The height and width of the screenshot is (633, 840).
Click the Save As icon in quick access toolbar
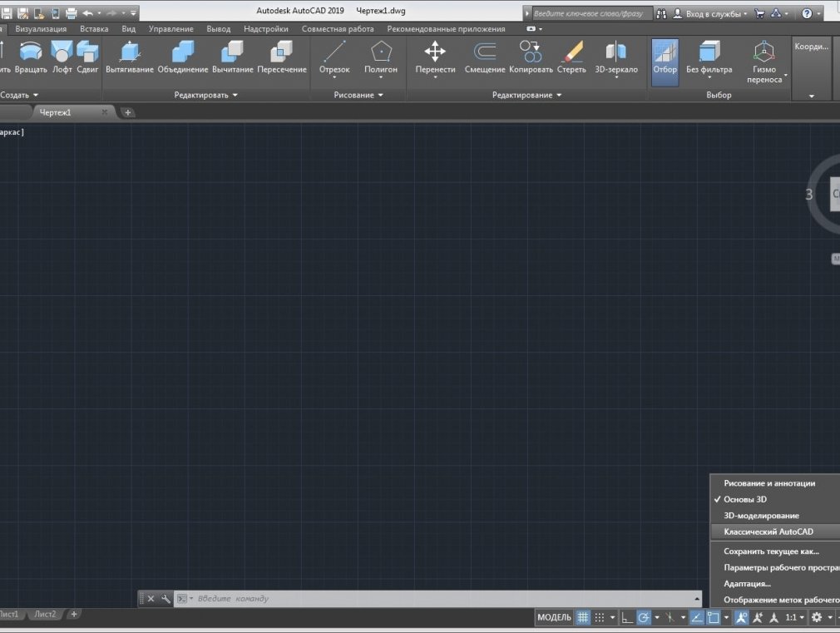click(23, 13)
